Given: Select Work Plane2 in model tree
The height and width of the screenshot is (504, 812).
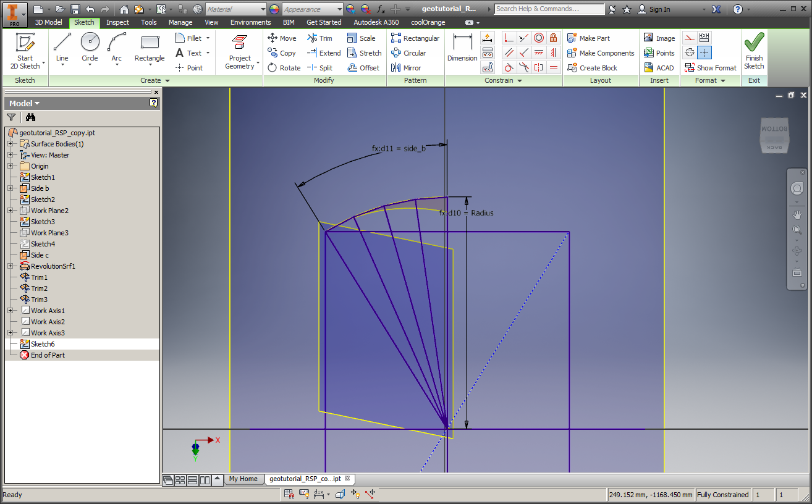Looking at the screenshot, I should [49, 211].
